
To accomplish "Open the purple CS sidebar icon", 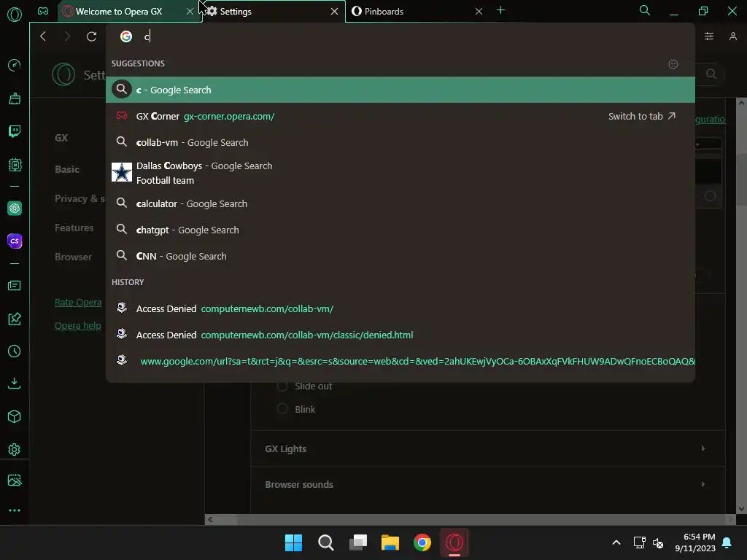I will pyautogui.click(x=15, y=241).
